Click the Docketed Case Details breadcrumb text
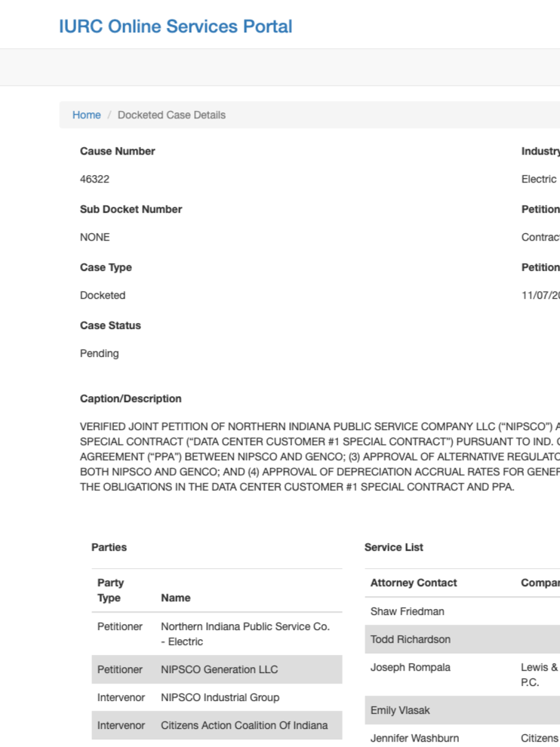 tap(171, 115)
